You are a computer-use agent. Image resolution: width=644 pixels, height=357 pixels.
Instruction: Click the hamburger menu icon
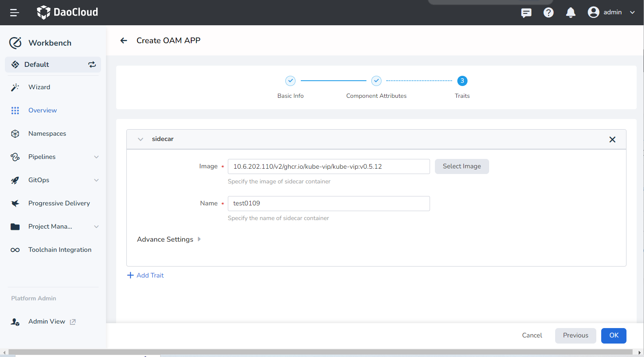point(15,13)
